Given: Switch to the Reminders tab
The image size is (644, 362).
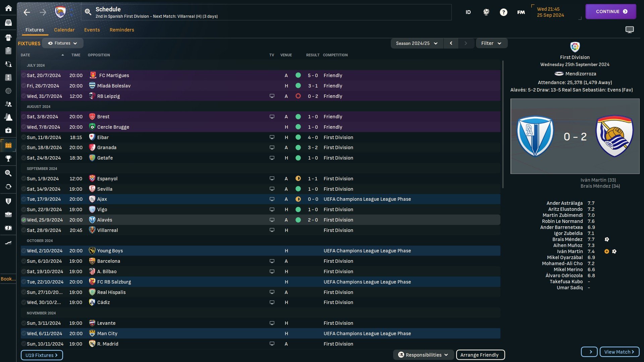Looking at the screenshot, I should 122,30.
